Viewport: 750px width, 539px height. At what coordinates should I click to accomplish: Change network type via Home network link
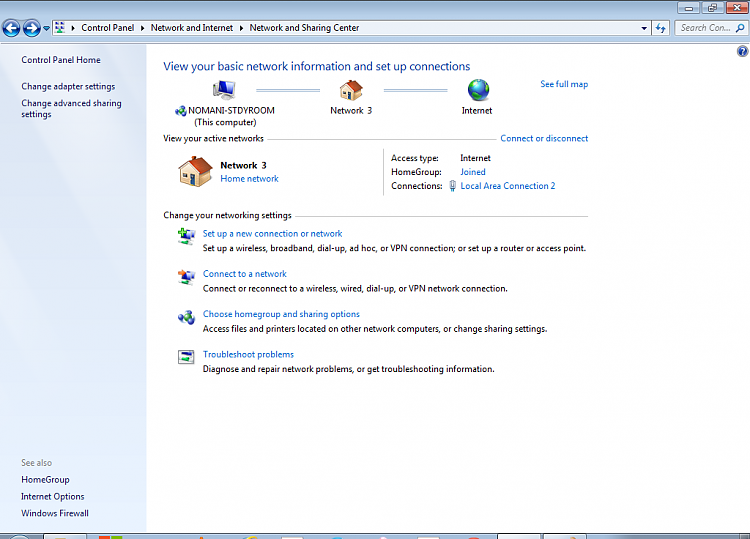[249, 178]
